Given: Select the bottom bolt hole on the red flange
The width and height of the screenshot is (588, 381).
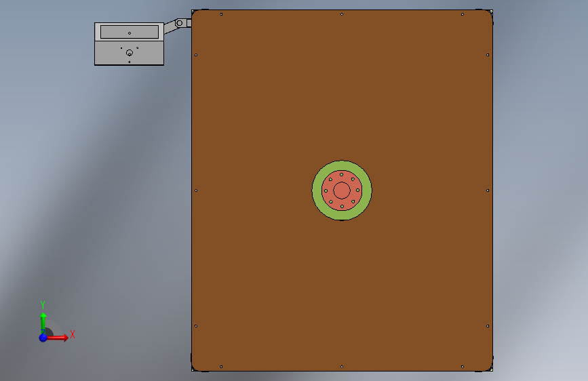Looking at the screenshot, I should click(x=342, y=207).
